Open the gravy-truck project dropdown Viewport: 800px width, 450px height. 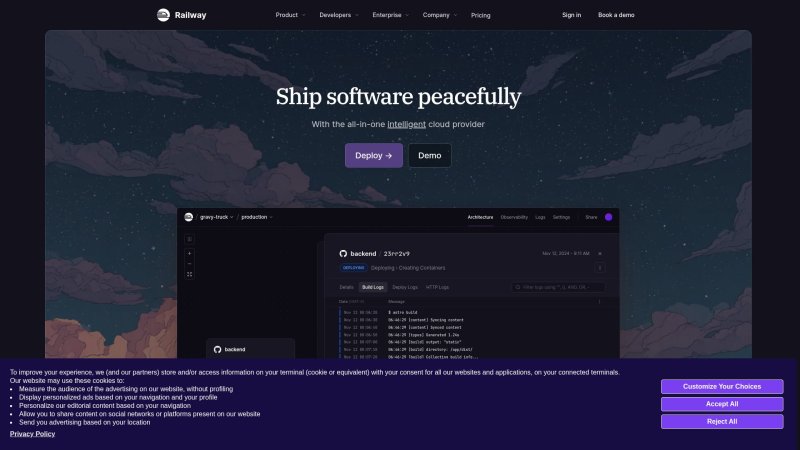(x=216, y=217)
